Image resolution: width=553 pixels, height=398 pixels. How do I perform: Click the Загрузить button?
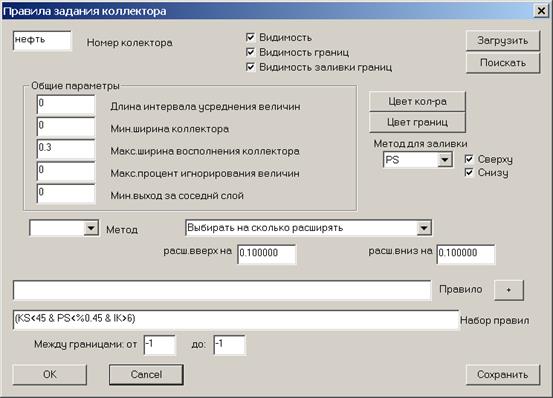point(503,41)
